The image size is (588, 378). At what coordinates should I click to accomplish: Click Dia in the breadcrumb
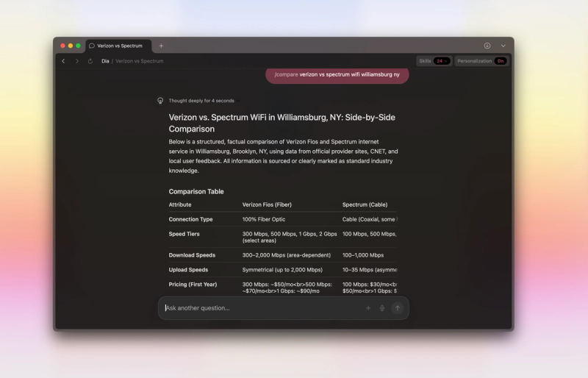[x=105, y=61]
